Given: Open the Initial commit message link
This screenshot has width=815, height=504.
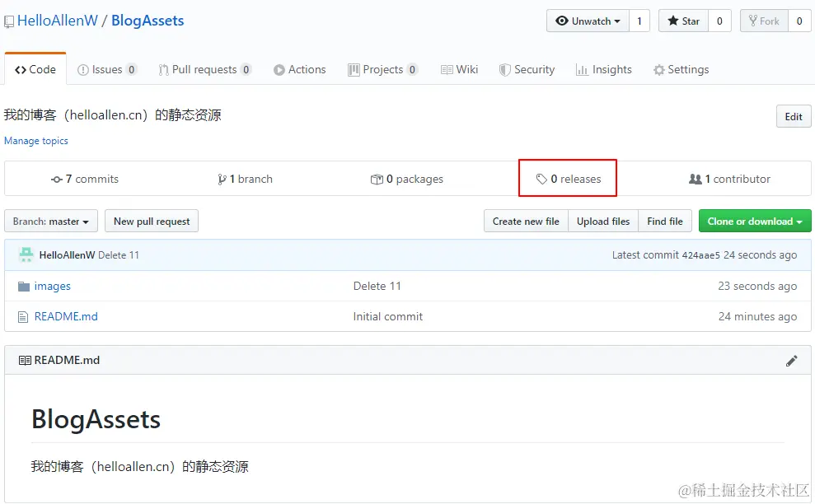Looking at the screenshot, I should (388, 316).
